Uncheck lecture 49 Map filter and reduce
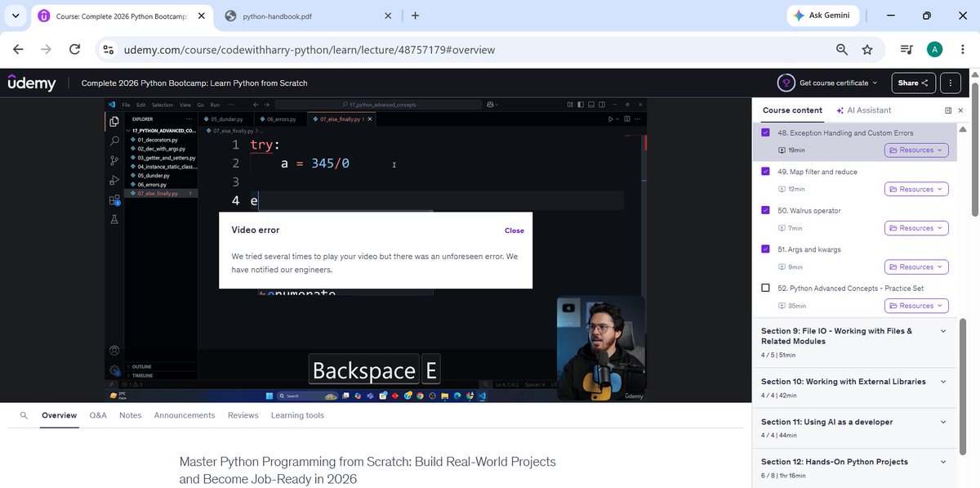This screenshot has height=488, width=980. click(x=765, y=172)
